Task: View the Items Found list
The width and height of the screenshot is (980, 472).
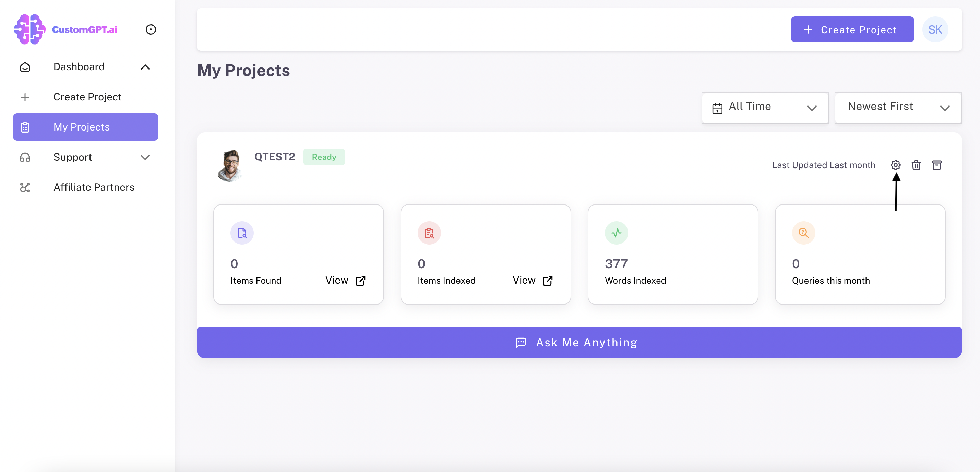Action: click(x=345, y=281)
